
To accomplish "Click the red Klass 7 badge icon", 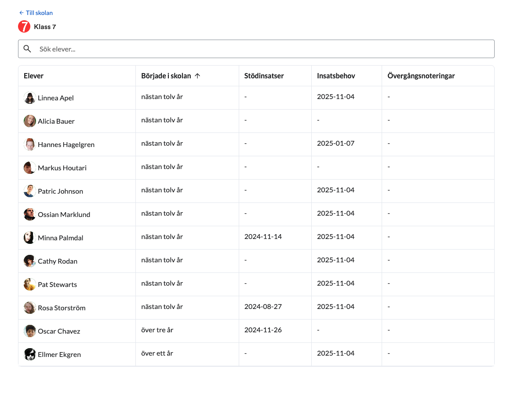I will [24, 27].
